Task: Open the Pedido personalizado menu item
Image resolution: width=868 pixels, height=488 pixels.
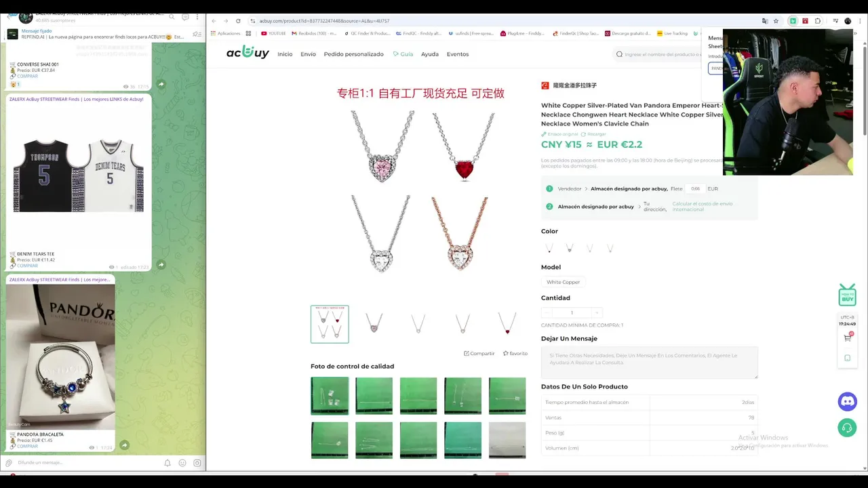Action: point(353,54)
